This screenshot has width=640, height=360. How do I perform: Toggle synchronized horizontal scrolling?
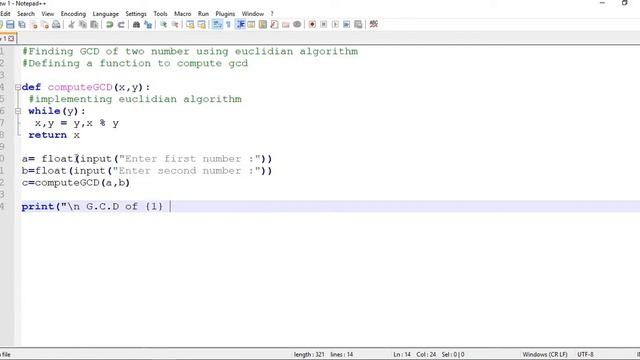pyautogui.click(x=202, y=24)
